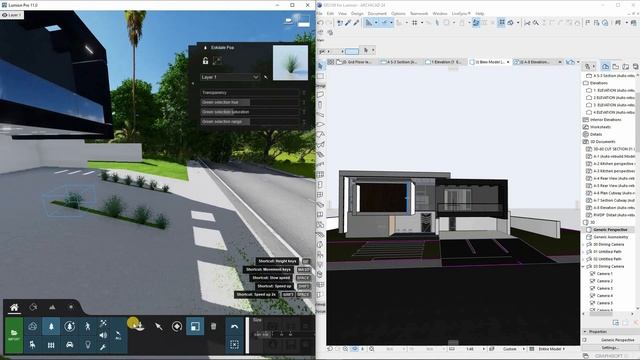Adjust the Green selection range slider

click(249, 122)
